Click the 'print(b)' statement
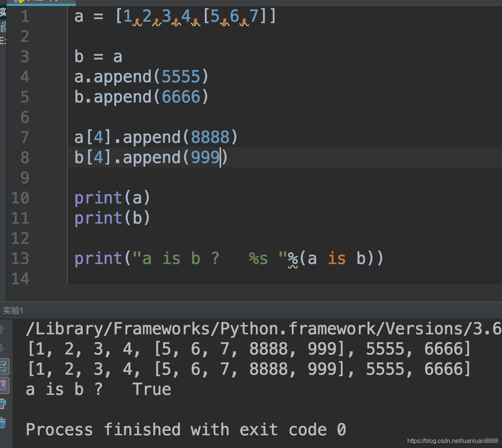The width and height of the screenshot is (502, 448). click(112, 218)
